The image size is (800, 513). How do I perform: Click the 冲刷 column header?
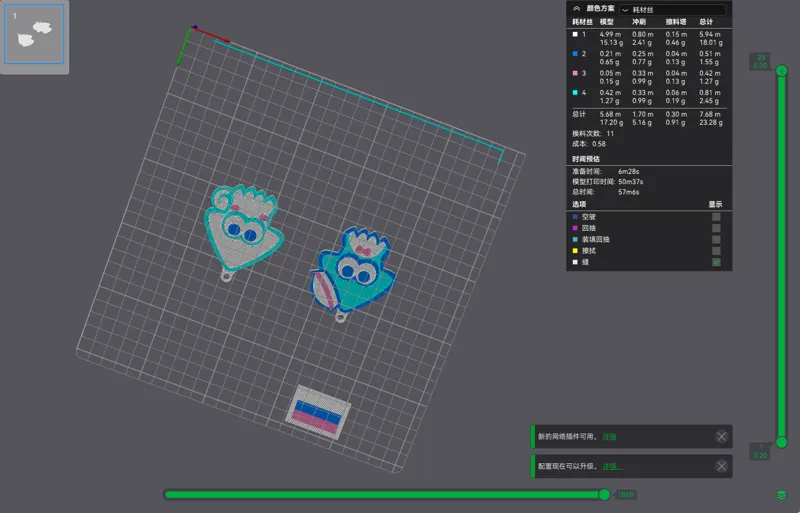pos(639,22)
